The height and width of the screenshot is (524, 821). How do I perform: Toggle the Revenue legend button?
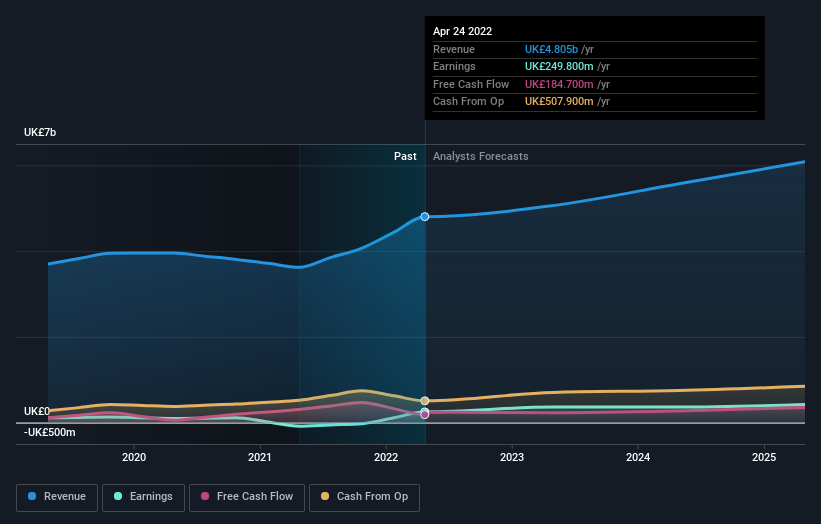[57, 497]
